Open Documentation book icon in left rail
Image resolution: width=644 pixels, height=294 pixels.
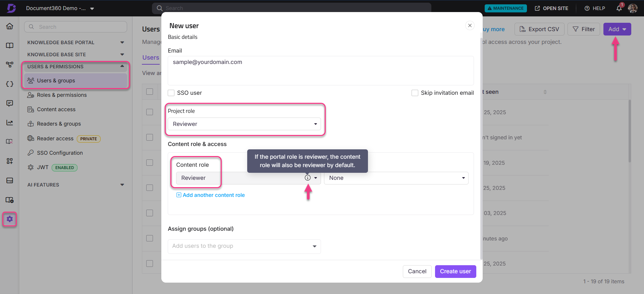click(10, 46)
